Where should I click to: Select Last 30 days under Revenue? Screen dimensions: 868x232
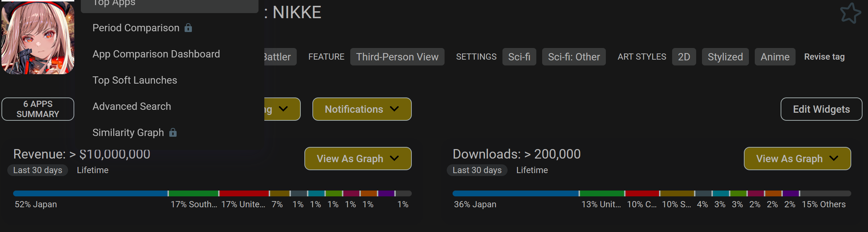38,170
